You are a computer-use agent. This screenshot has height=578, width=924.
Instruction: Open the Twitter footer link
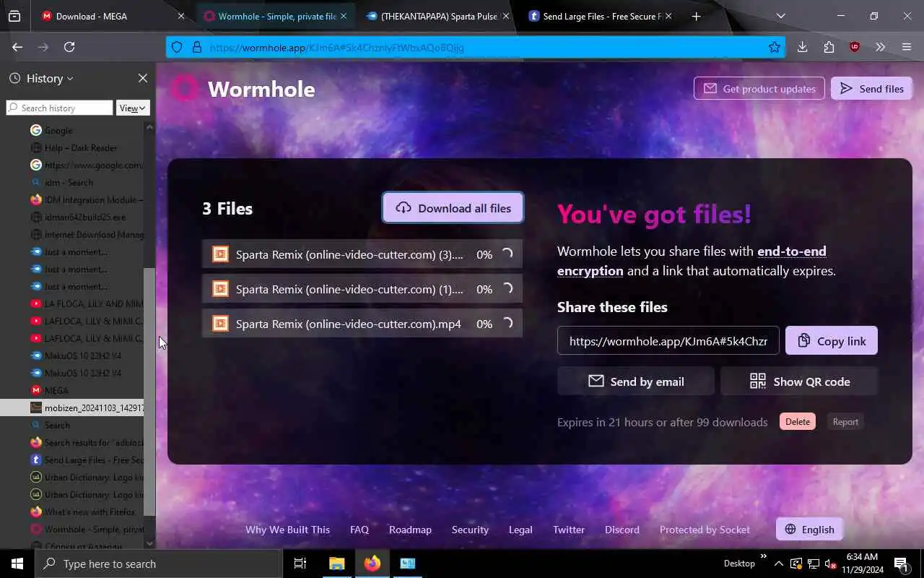[569, 530]
